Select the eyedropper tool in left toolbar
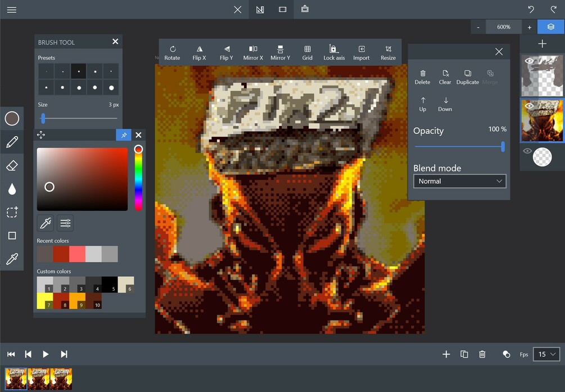This screenshot has width=565, height=392. [12, 259]
